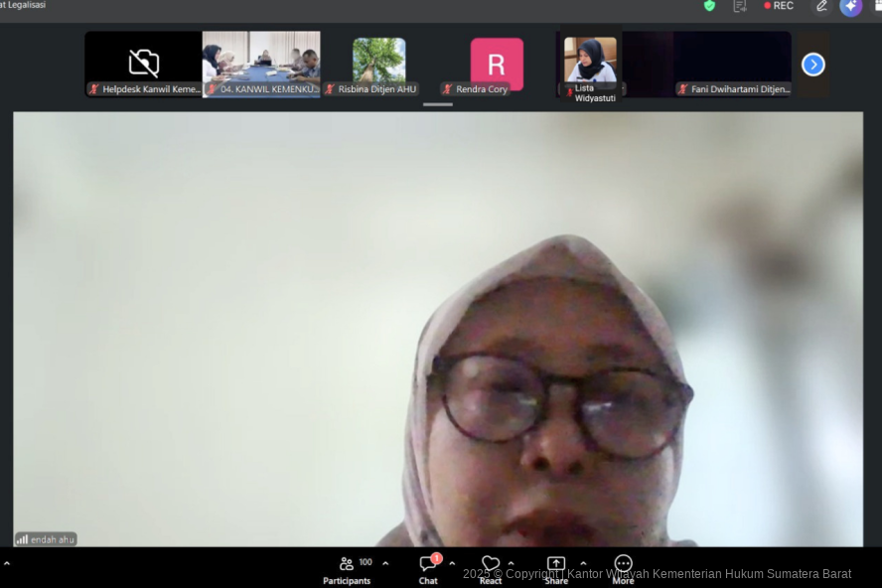Select Risbina Ditjen AHU thumbnail
This screenshot has height=588, width=882.
tap(378, 62)
